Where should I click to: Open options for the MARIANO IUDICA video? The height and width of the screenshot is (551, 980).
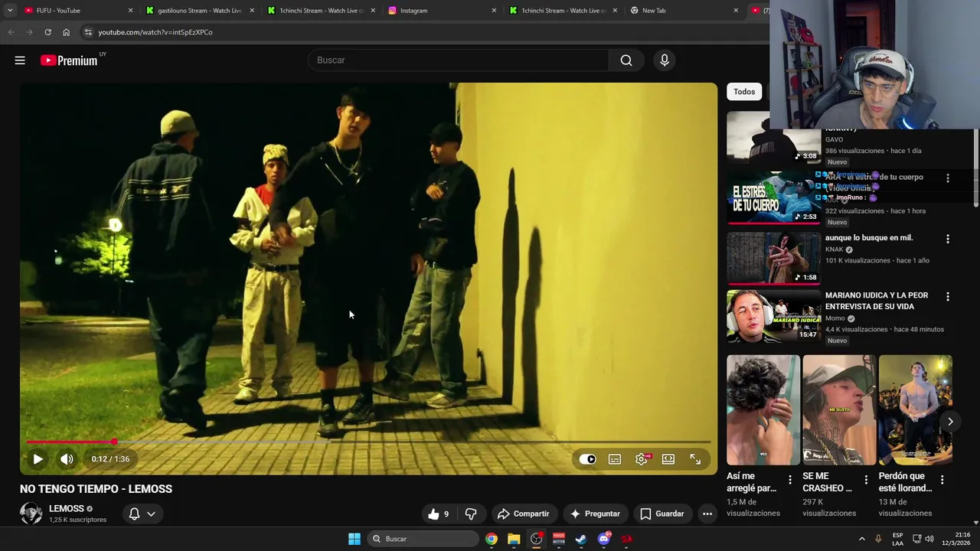[x=948, y=296]
